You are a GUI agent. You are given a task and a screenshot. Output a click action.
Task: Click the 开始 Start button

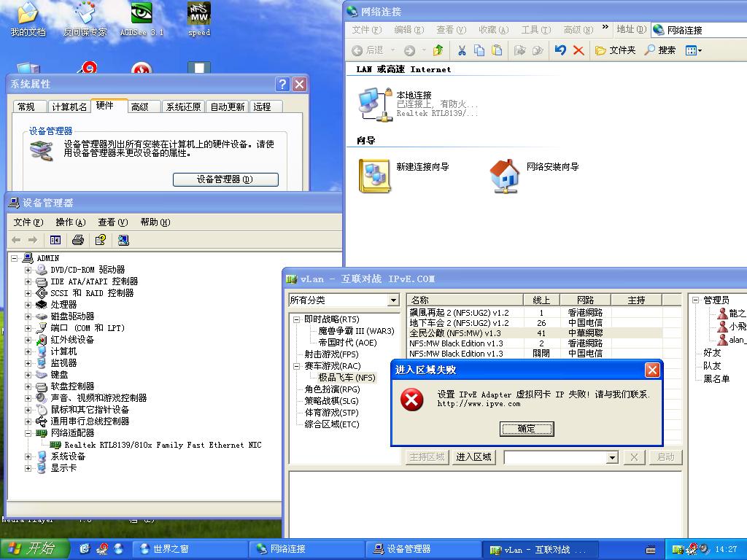34,549
